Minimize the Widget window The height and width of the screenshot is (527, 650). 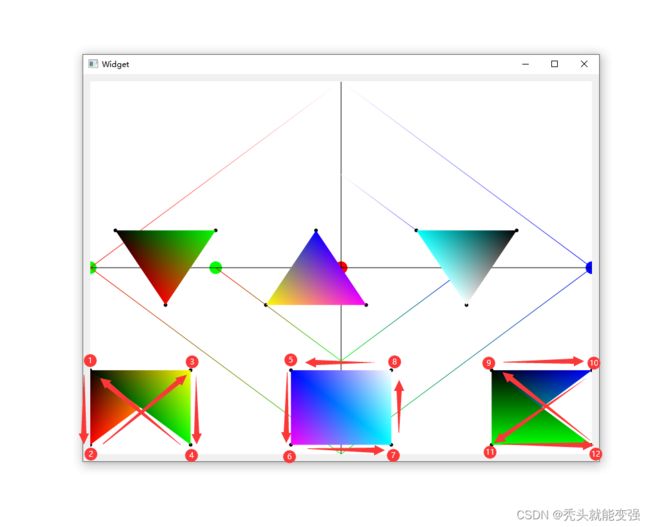click(x=525, y=64)
